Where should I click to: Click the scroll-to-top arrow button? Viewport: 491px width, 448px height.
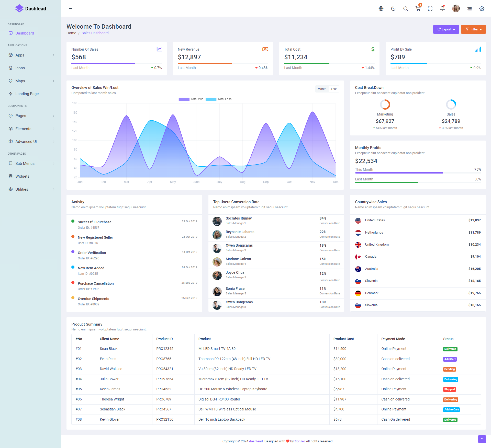coord(482,439)
